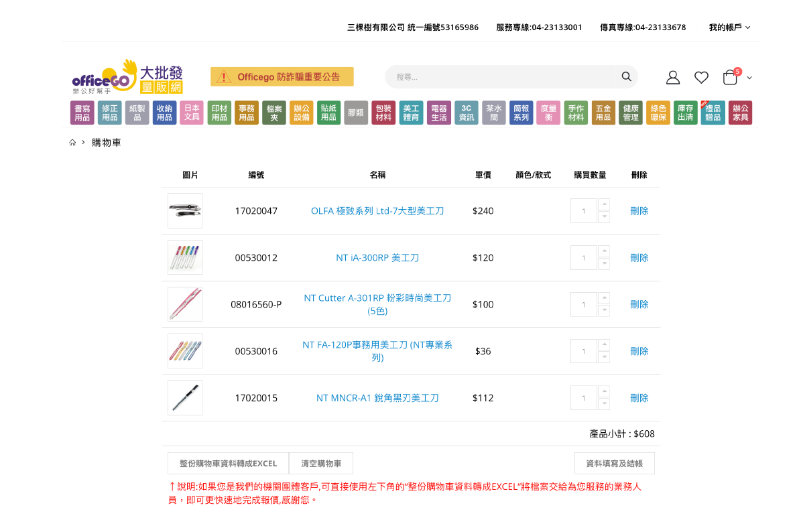Delete NT FA-120P 事務用美工刀 from cart
The width and height of the screenshot is (799, 532).
click(639, 351)
